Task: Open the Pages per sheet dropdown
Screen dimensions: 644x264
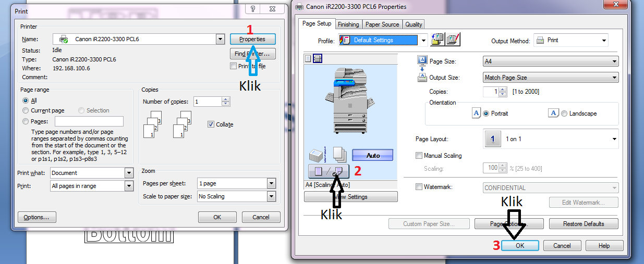Action: coord(271,183)
